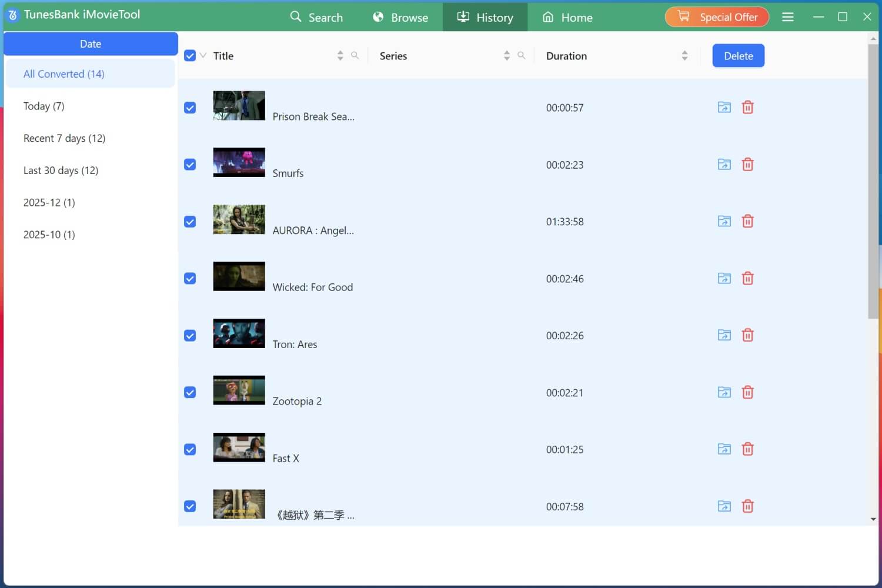Switch to the Browse tab

click(x=400, y=17)
